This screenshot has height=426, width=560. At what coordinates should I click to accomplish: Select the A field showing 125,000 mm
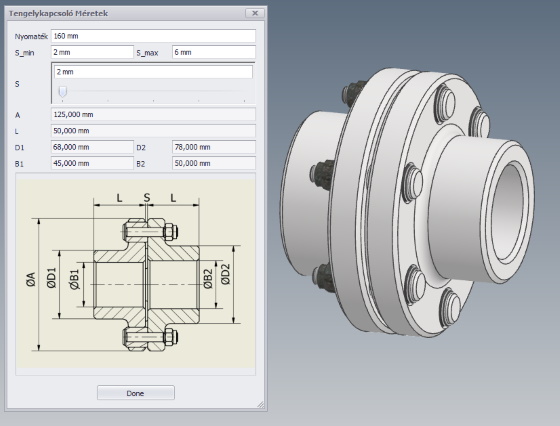(153, 114)
